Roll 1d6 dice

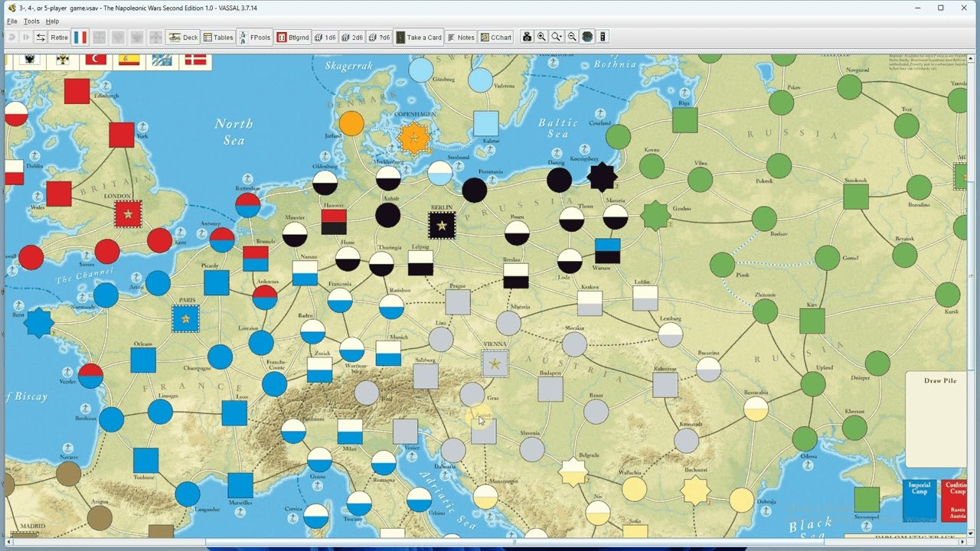(325, 37)
